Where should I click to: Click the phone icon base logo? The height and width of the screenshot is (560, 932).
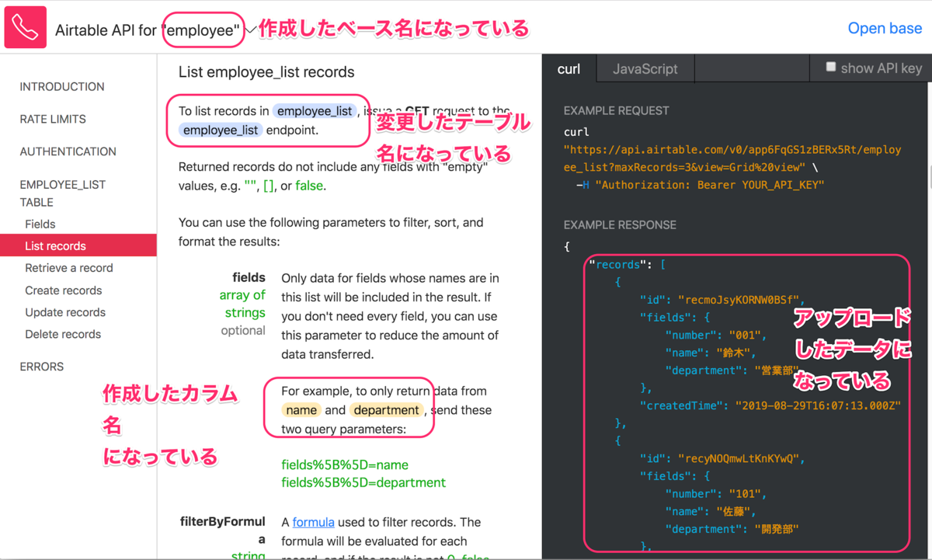tap(26, 28)
